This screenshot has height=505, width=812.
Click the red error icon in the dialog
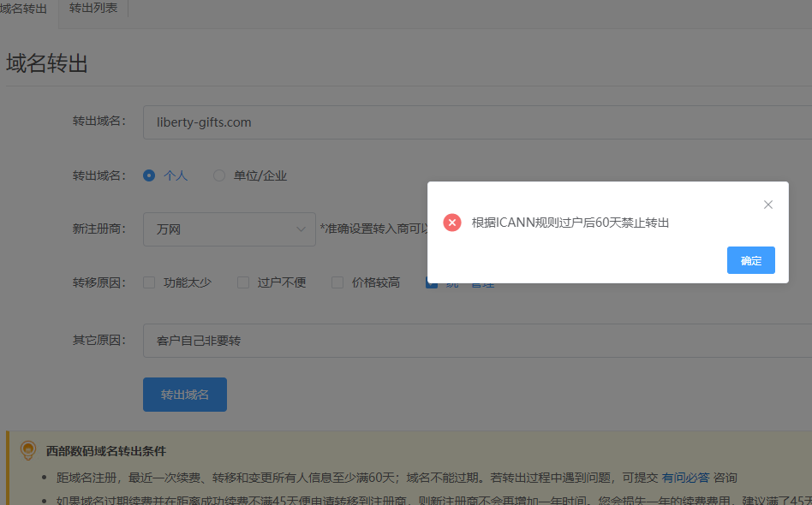click(x=452, y=223)
